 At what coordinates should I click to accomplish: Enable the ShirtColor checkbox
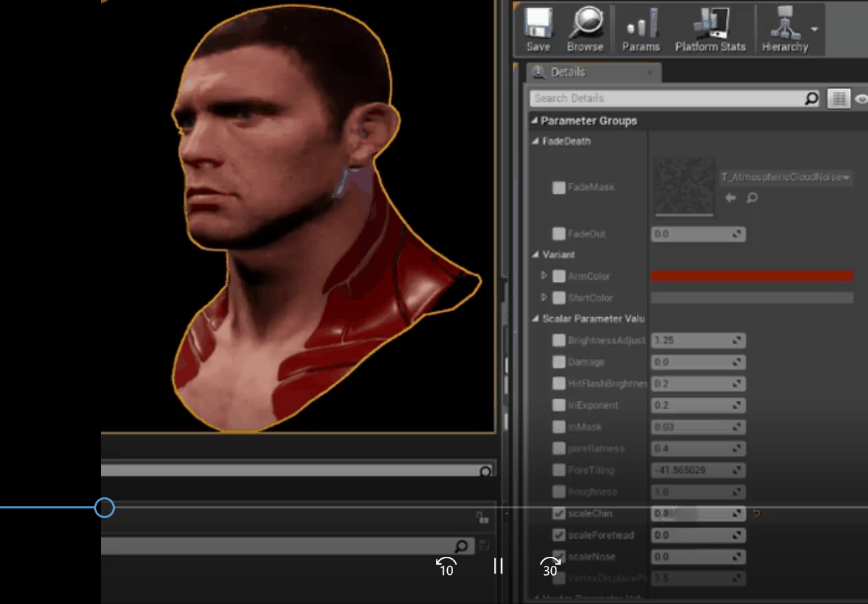(559, 298)
